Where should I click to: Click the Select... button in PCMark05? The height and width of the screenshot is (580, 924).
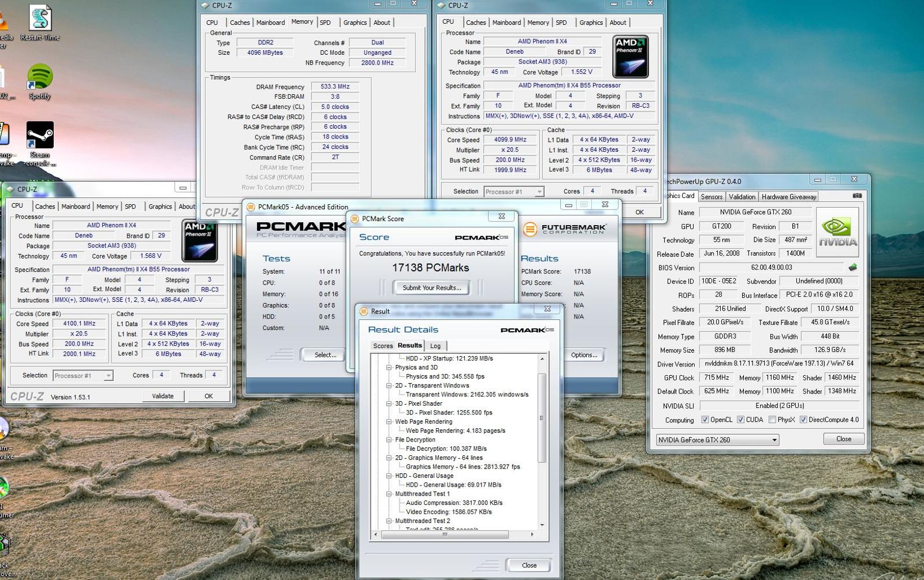click(x=325, y=355)
